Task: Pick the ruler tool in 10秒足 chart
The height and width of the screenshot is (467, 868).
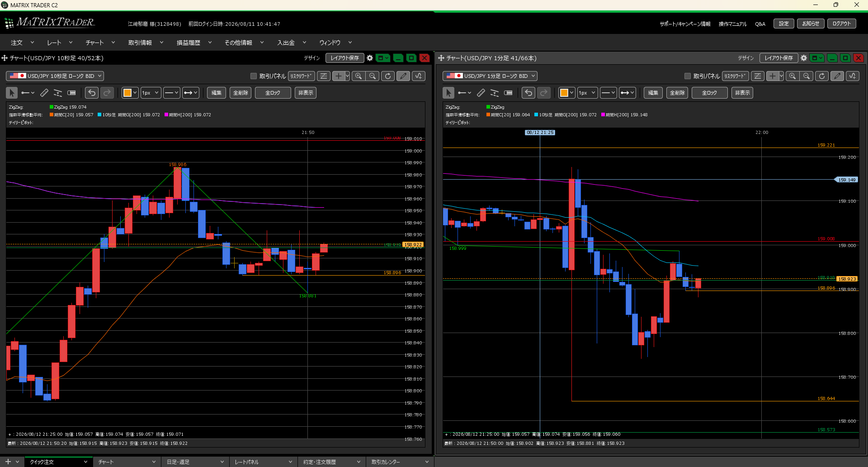Action: (44, 93)
